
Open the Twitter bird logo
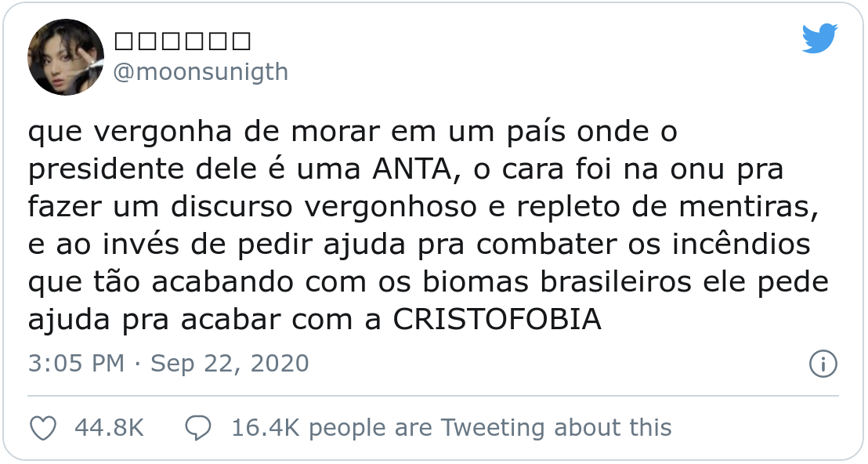pyautogui.click(x=820, y=38)
